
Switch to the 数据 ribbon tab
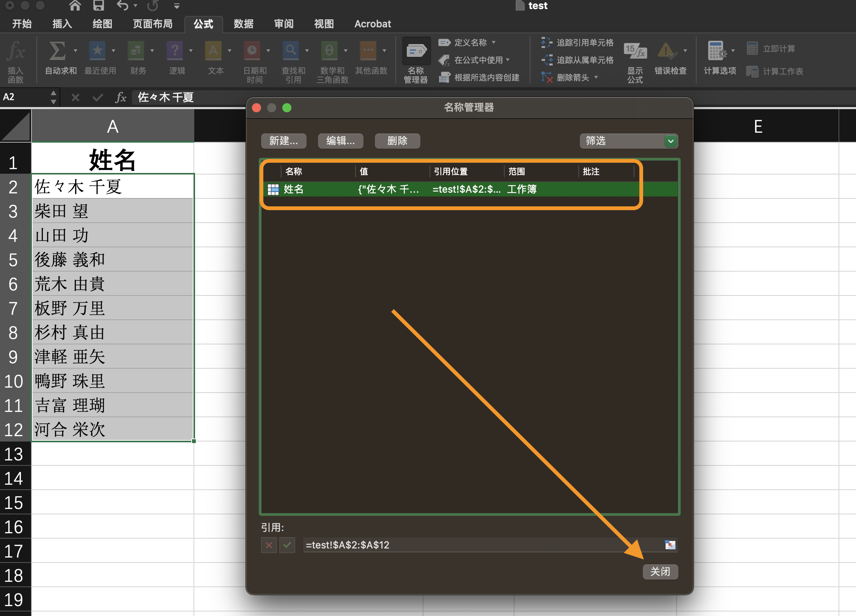[243, 24]
